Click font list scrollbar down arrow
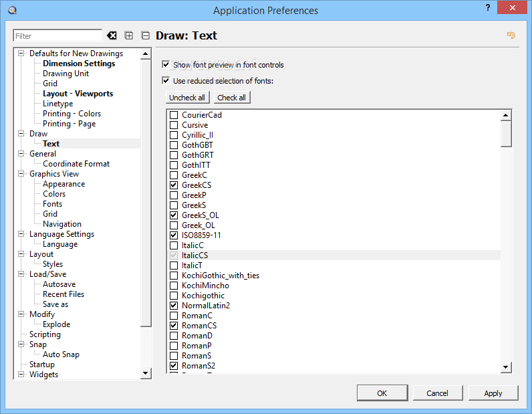Image resolution: width=532 pixels, height=414 pixels. (506, 367)
